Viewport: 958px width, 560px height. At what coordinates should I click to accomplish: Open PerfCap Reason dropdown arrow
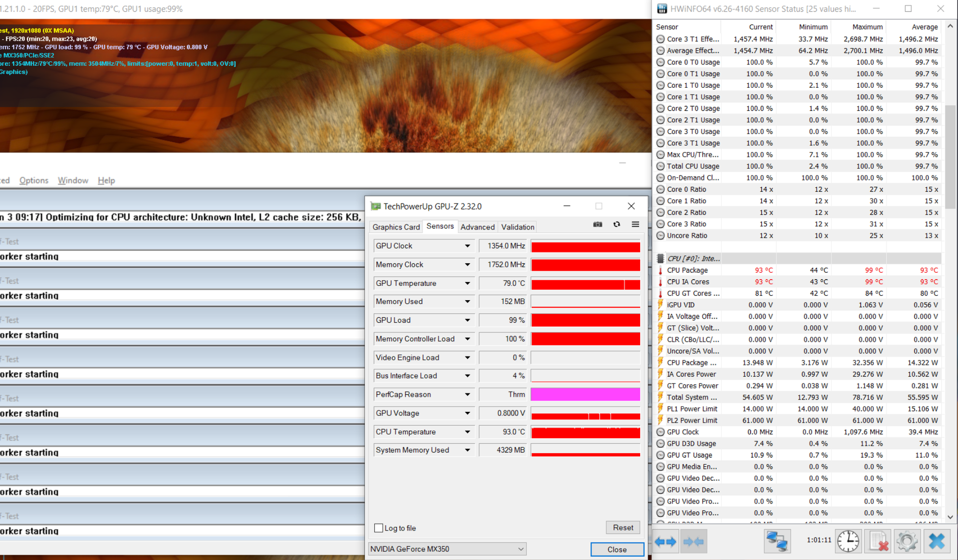pos(467,394)
